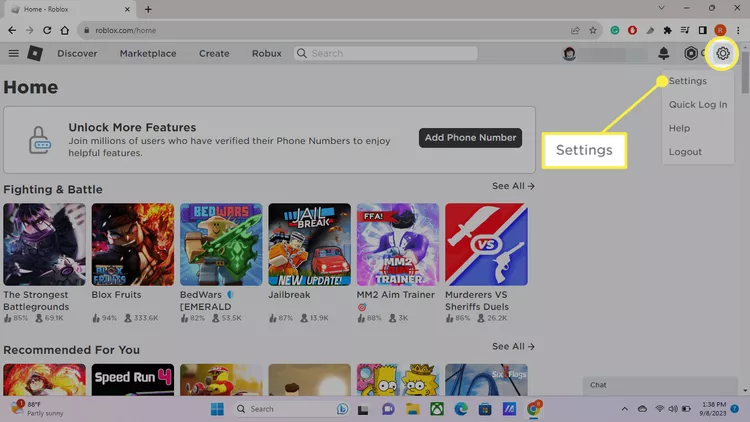Open the Marketplace tab
This screenshot has height=422, width=750.
tap(148, 54)
